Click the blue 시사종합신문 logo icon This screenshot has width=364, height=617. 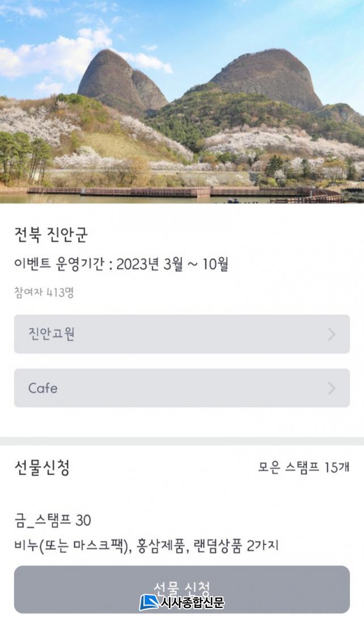coord(149,602)
